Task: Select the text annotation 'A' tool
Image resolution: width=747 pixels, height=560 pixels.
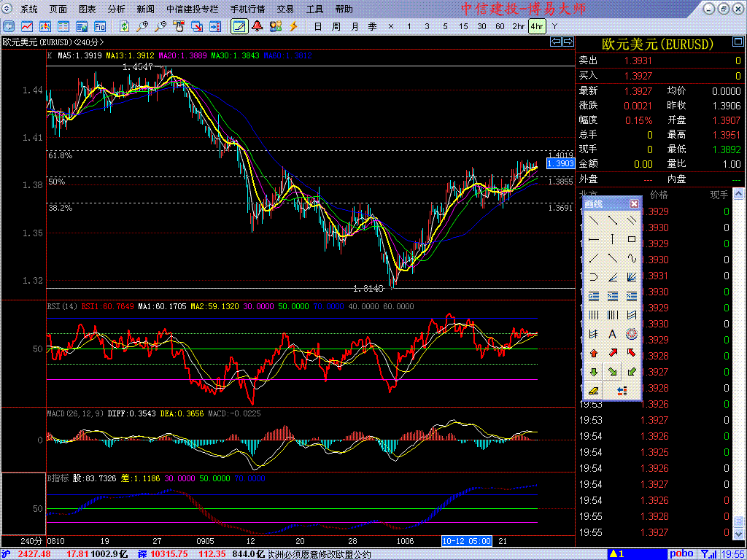Action: (x=613, y=334)
